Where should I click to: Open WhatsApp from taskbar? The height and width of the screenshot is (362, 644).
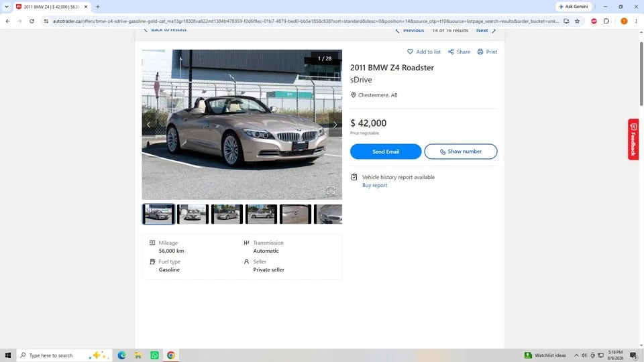[154, 355]
